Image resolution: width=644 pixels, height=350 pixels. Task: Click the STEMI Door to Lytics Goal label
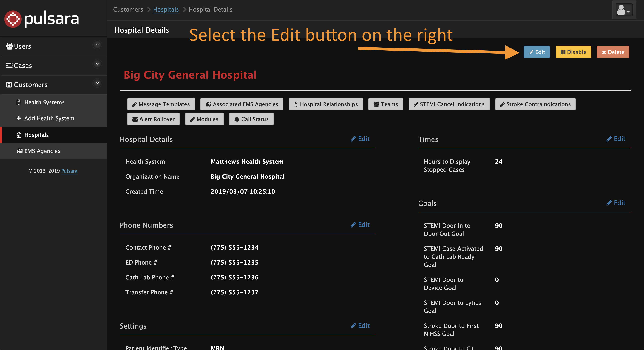452,307
